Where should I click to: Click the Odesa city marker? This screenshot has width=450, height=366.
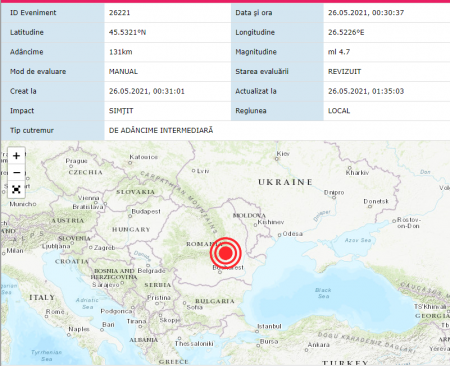[280, 235]
